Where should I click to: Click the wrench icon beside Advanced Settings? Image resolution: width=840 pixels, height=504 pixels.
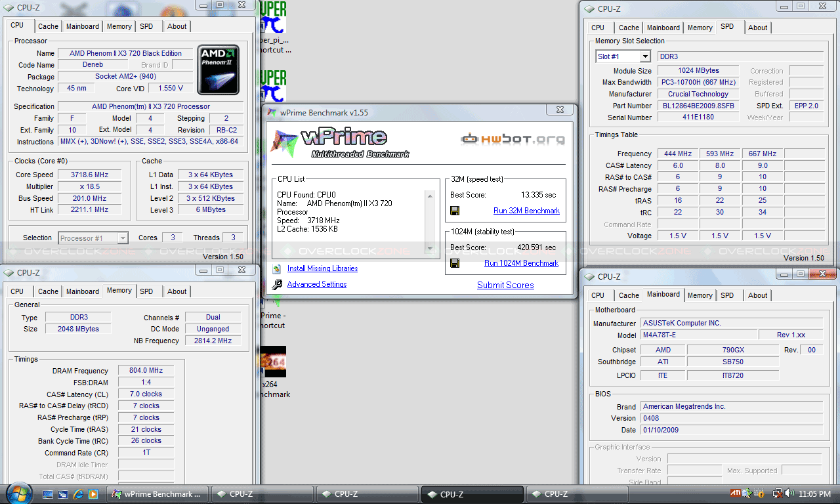pos(277,284)
